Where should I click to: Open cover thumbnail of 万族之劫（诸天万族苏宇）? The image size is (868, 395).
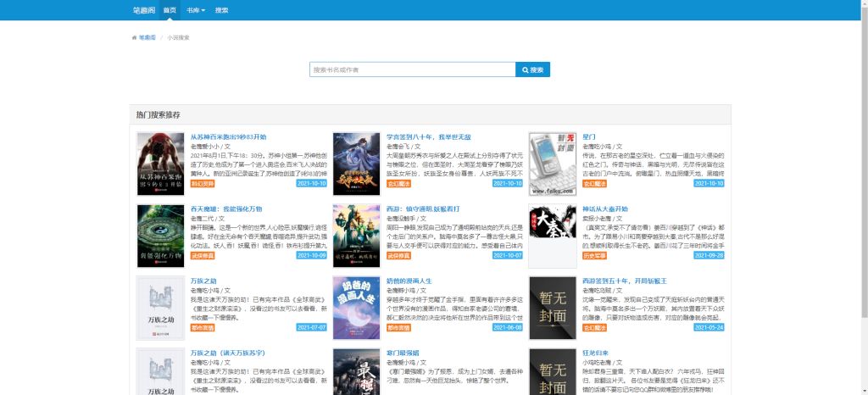coord(160,371)
